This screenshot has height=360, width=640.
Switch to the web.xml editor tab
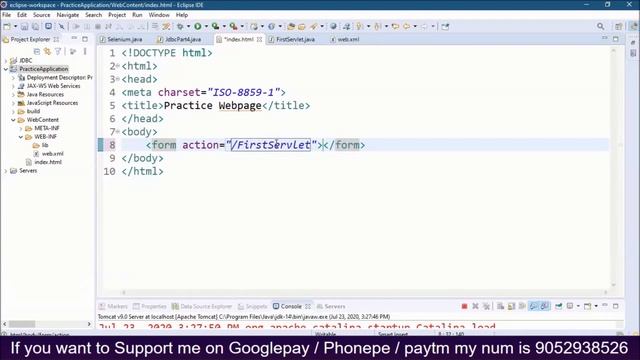click(x=345, y=40)
